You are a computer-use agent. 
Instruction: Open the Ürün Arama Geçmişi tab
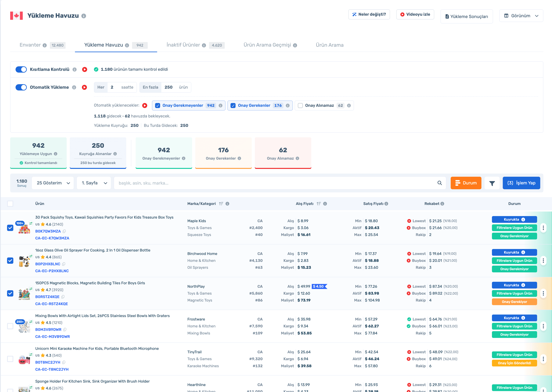[x=267, y=45]
